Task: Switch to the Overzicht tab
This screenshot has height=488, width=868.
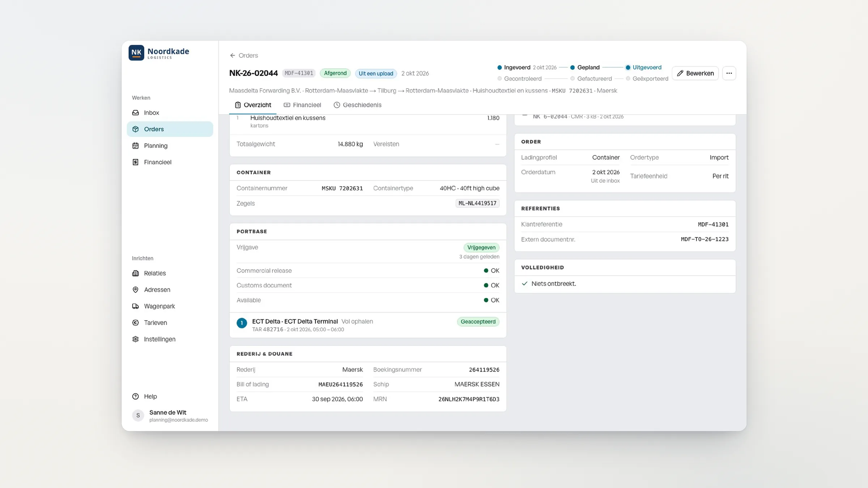Action: tap(253, 105)
